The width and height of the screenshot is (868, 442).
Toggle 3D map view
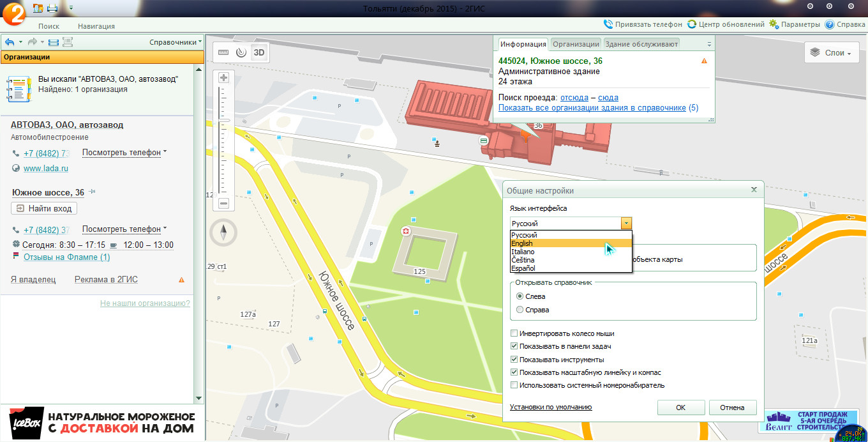259,53
